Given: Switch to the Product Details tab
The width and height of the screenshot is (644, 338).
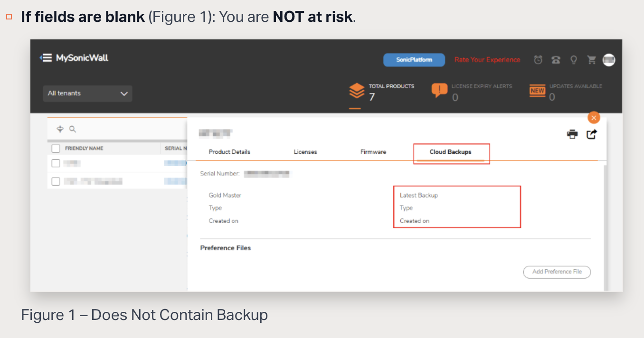Looking at the screenshot, I should (229, 152).
